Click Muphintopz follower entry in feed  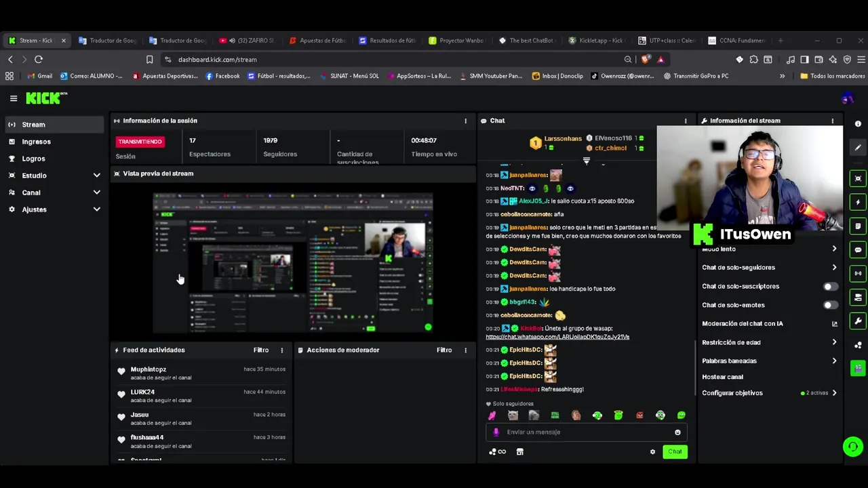pos(202,373)
